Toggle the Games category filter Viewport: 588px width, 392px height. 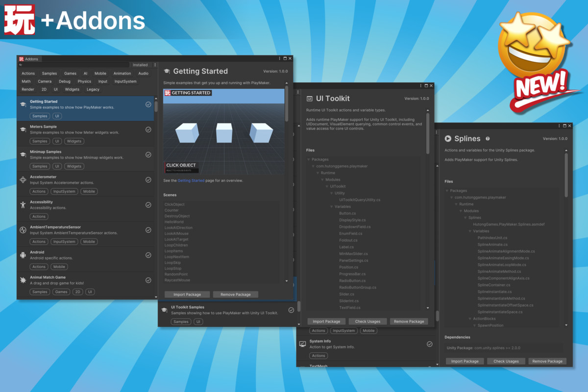71,73
